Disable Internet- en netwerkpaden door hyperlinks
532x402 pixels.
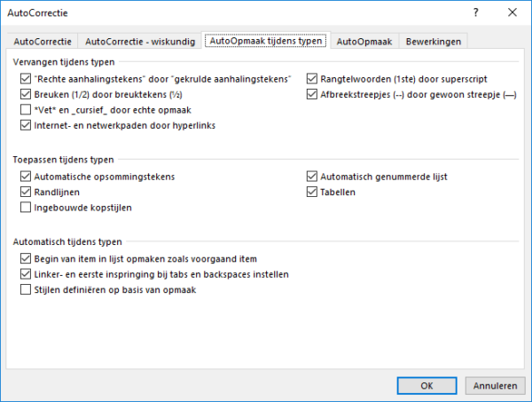point(26,125)
